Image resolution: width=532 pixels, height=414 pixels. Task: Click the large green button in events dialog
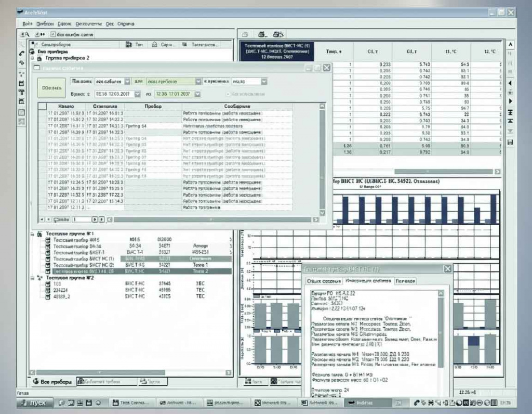tap(51, 88)
